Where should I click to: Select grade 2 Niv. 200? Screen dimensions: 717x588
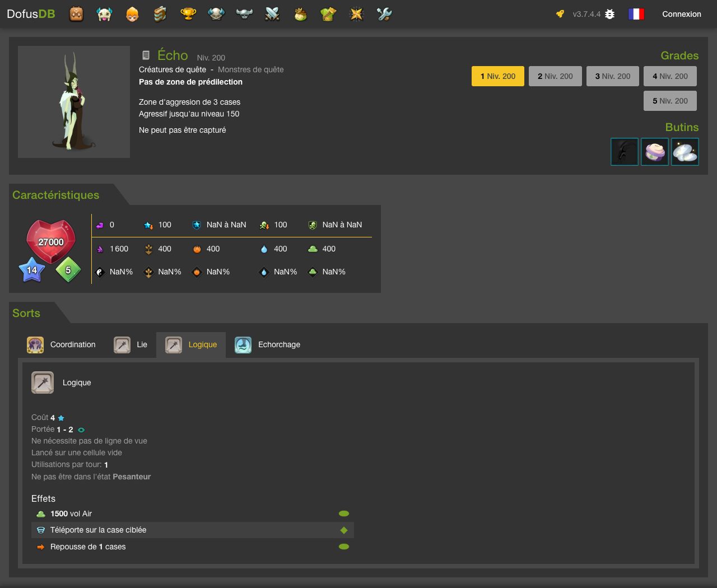tap(555, 76)
